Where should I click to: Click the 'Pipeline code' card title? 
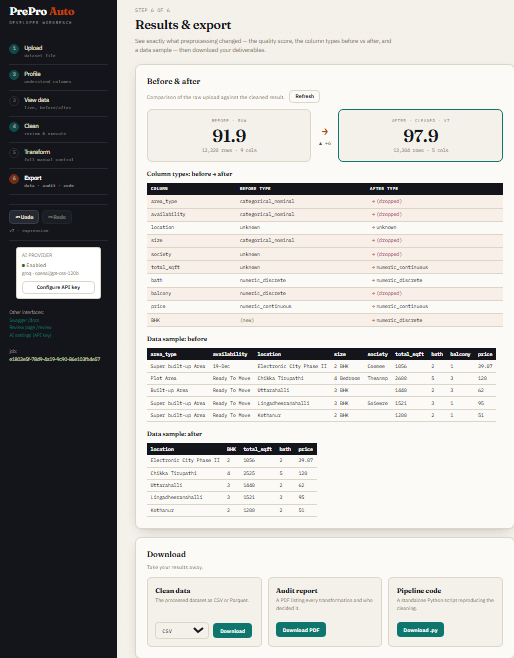point(419,590)
